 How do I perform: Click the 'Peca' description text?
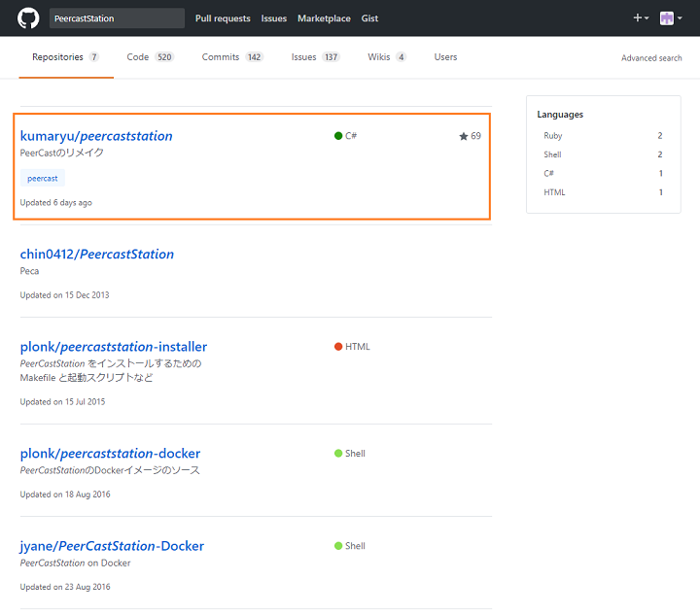(x=29, y=271)
